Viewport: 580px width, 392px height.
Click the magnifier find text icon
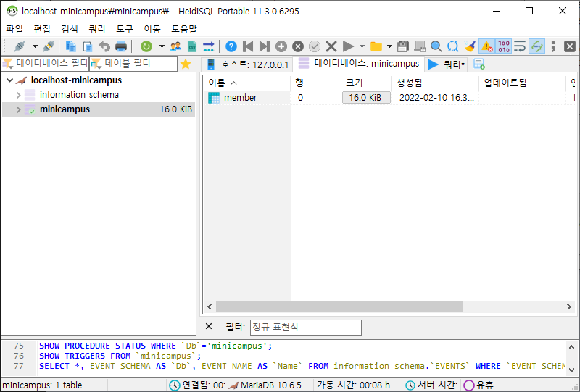(x=436, y=46)
